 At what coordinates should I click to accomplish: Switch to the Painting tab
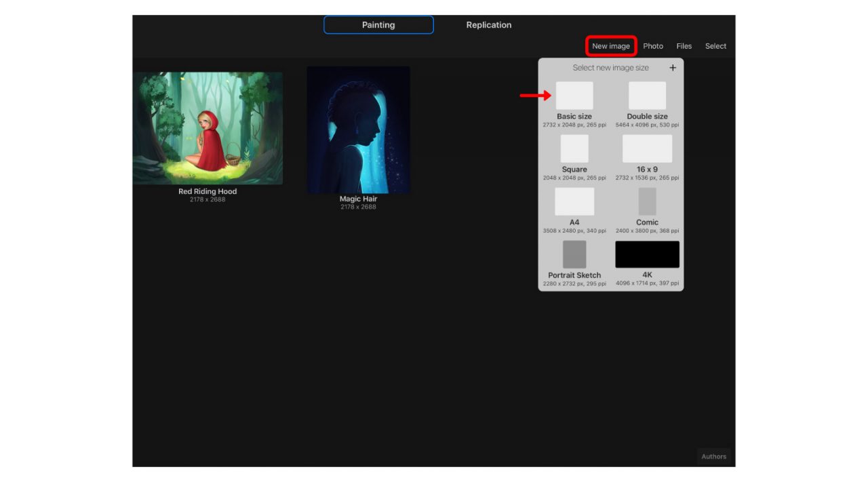point(378,24)
